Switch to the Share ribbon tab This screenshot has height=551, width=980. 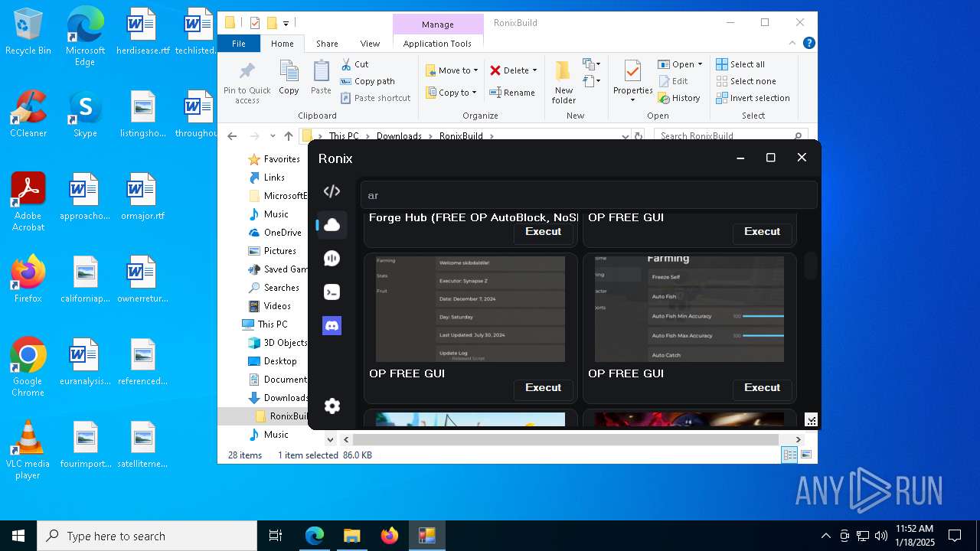327,44
